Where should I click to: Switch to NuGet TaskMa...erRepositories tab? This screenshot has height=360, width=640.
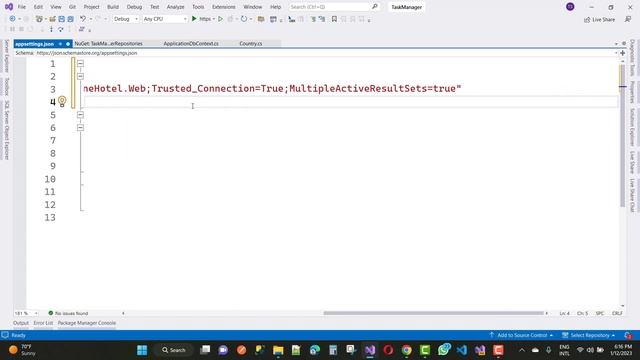[109, 44]
